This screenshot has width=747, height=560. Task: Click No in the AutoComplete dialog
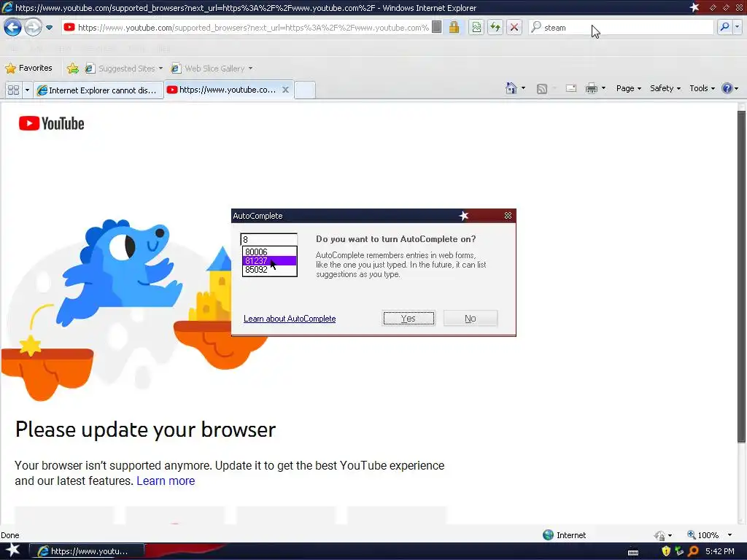(471, 318)
